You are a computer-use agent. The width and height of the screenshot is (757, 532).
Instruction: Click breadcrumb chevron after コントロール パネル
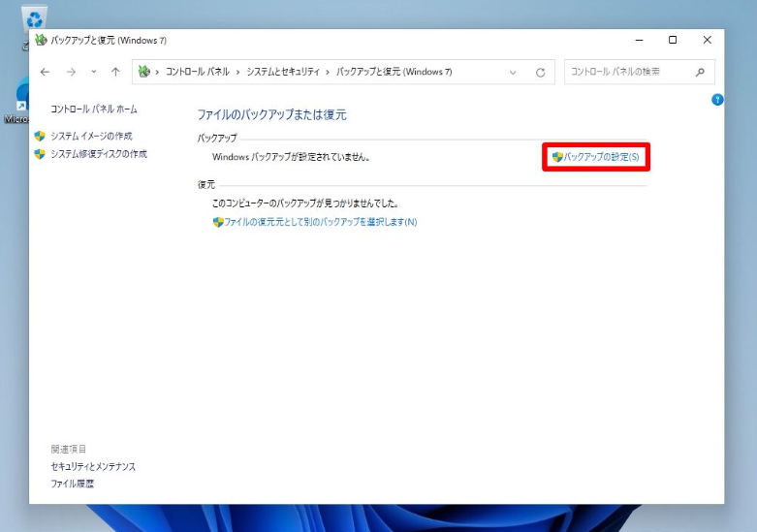(238, 72)
